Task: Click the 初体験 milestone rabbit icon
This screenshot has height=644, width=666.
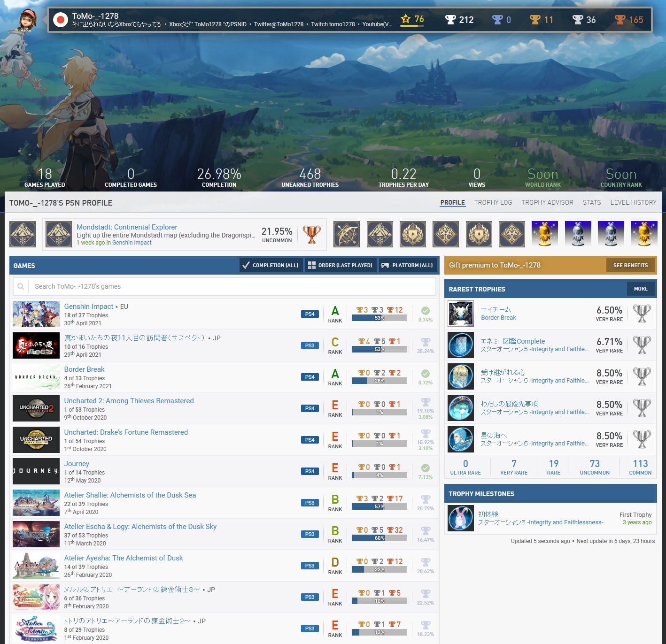Action: point(461,518)
